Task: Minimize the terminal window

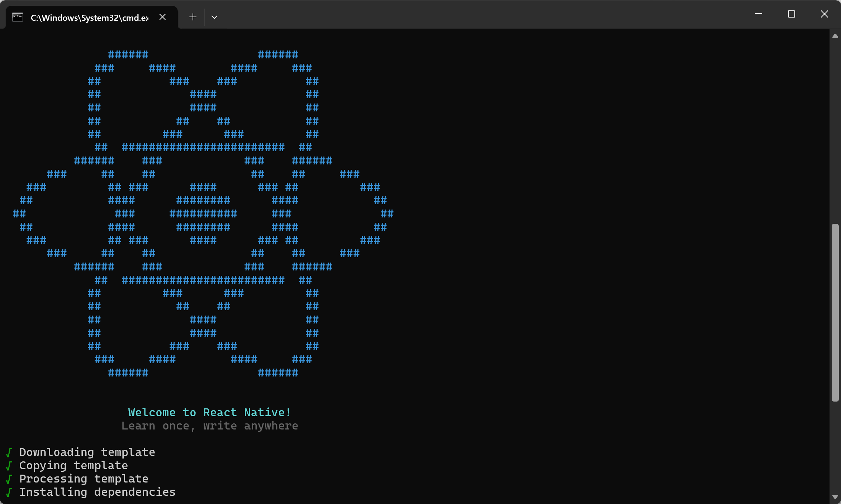Action: tap(759, 14)
